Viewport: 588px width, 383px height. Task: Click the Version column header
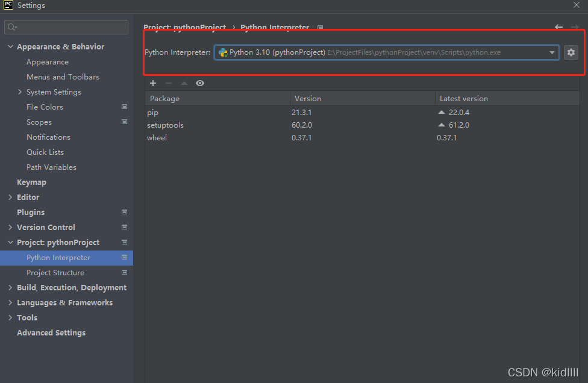(362, 99)
